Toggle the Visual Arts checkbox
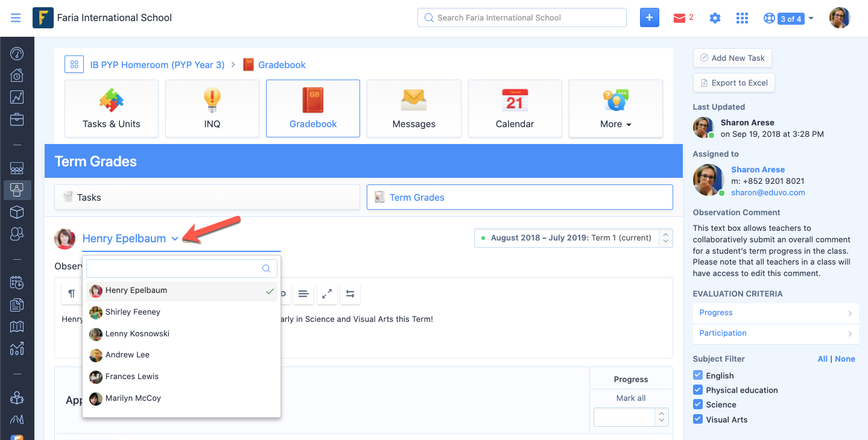The image size is (868, 440). (x=698, y=420)
